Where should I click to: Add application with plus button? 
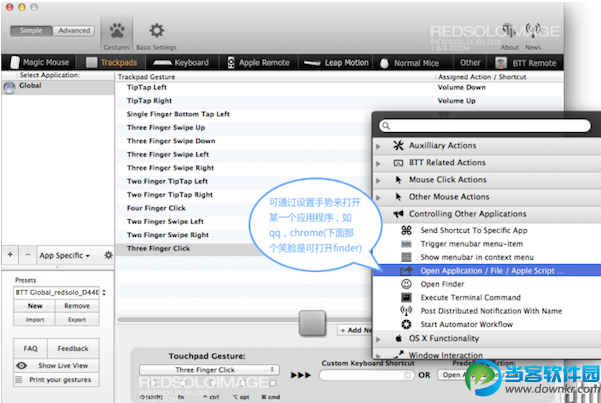[10, 255]
